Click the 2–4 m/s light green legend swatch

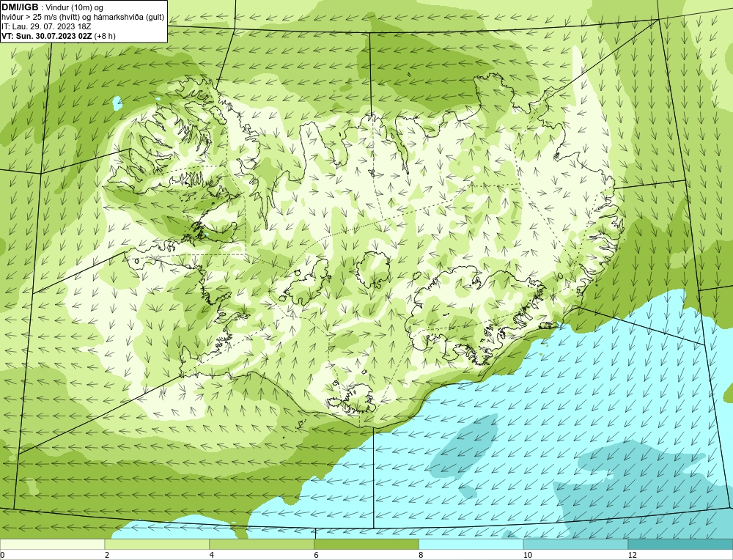click(x=157, y=544)
